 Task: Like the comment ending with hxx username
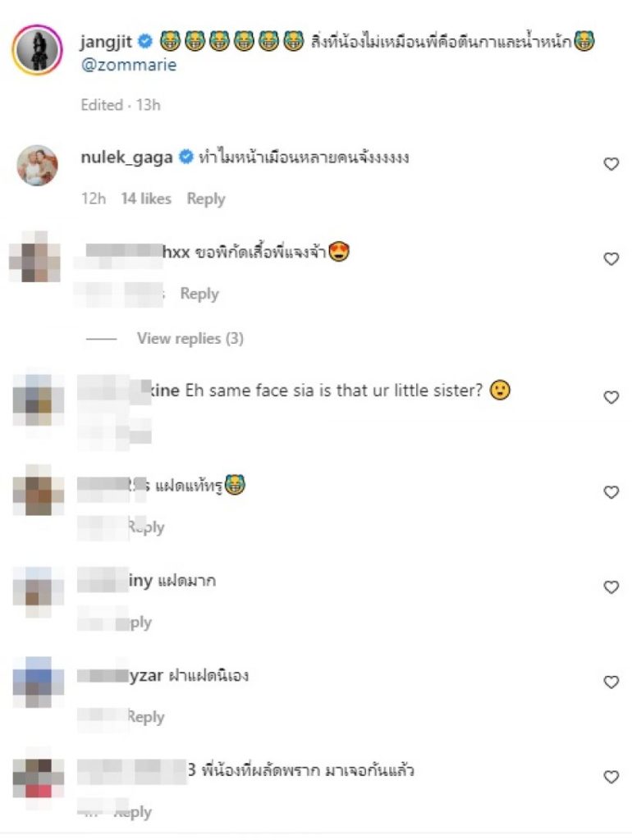pos(611,258)
